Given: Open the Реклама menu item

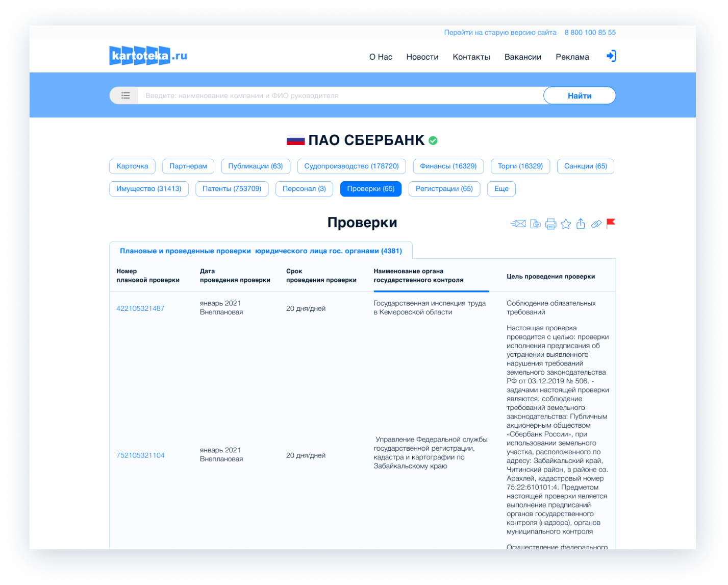Looking at the screenshot, I should point(572,57).
